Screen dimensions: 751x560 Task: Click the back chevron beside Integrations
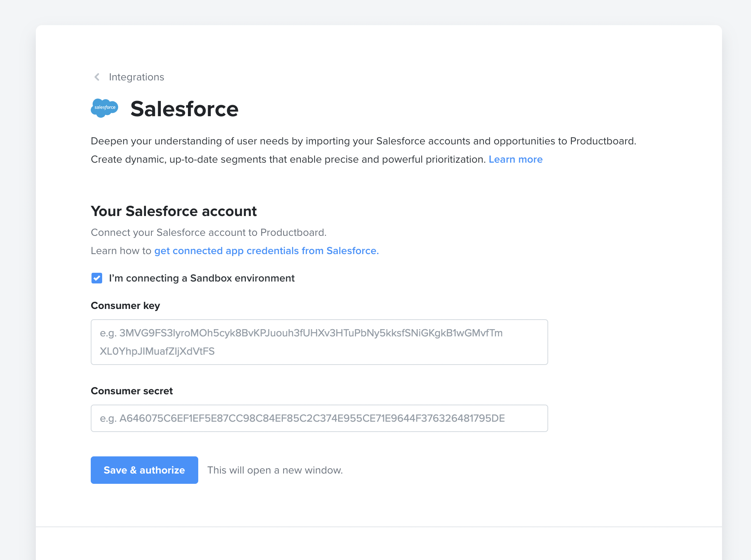(x=97, y=77)
